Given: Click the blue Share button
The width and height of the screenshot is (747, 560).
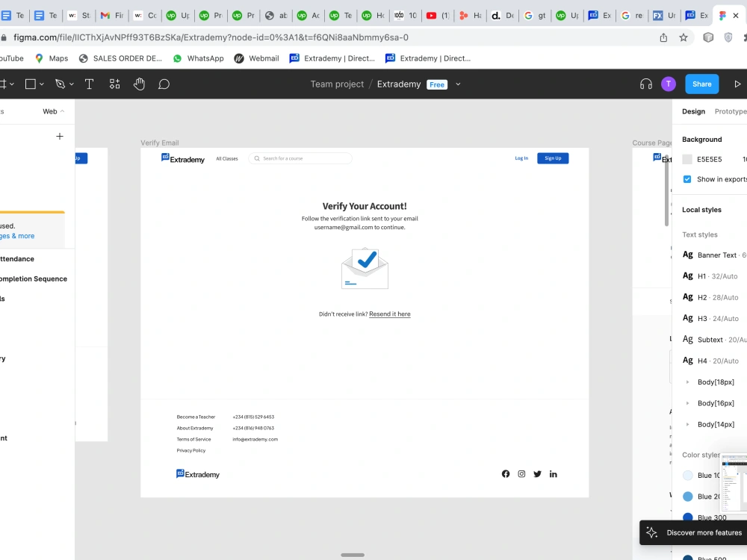Looking at the screenshot, I should click(x=701, y=84).
